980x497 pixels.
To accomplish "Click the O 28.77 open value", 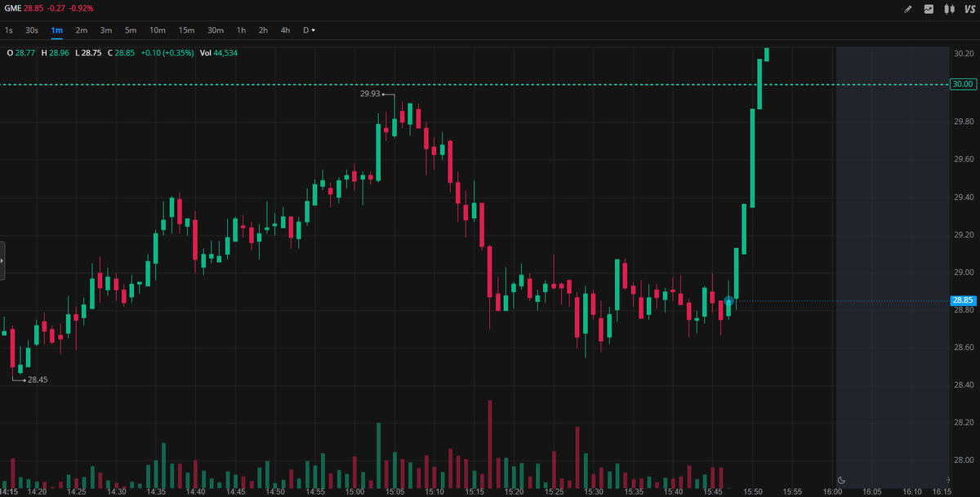I will coord(20,51).
